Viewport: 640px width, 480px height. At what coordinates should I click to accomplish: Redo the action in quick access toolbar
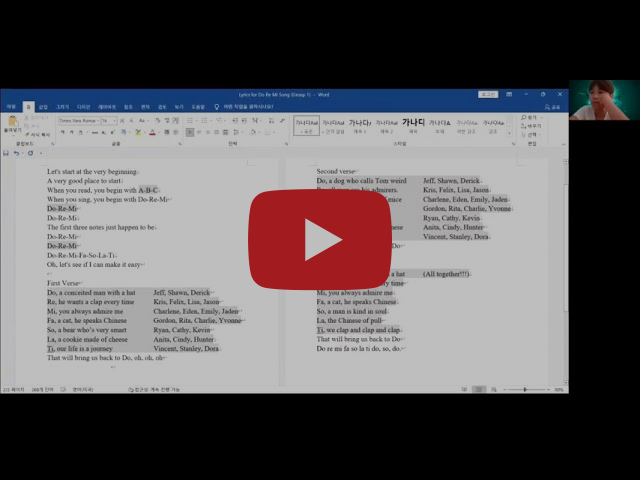coord(30,153)
